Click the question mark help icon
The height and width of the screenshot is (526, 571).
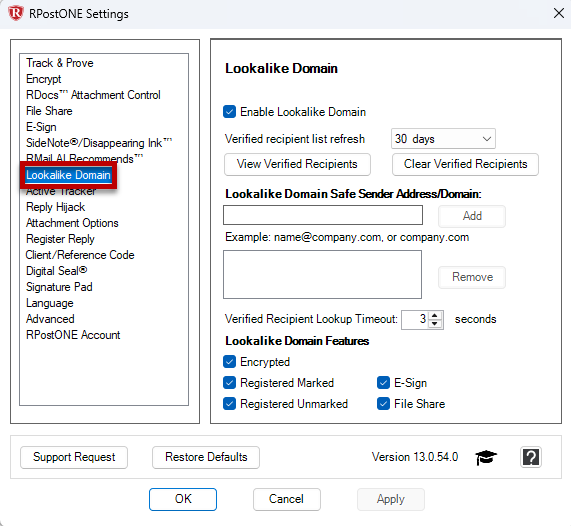(x=531, y=457)
